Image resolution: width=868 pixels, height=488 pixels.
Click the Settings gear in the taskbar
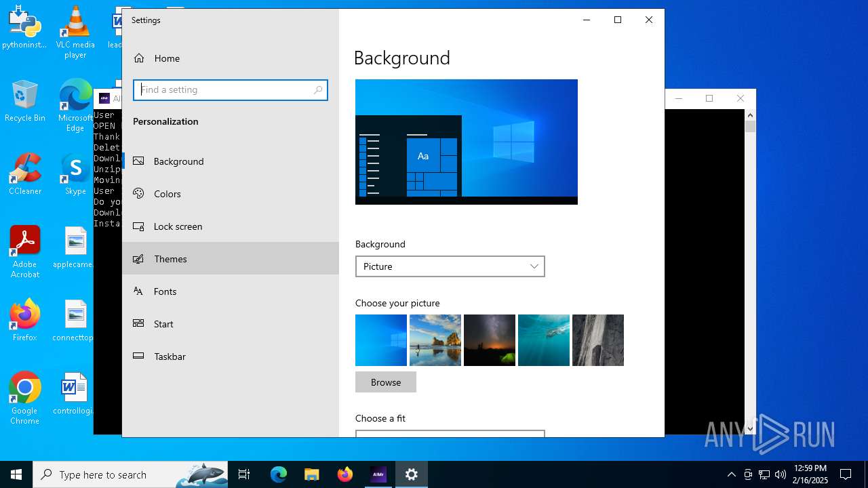pyautogui.click(x=412, y=474)
